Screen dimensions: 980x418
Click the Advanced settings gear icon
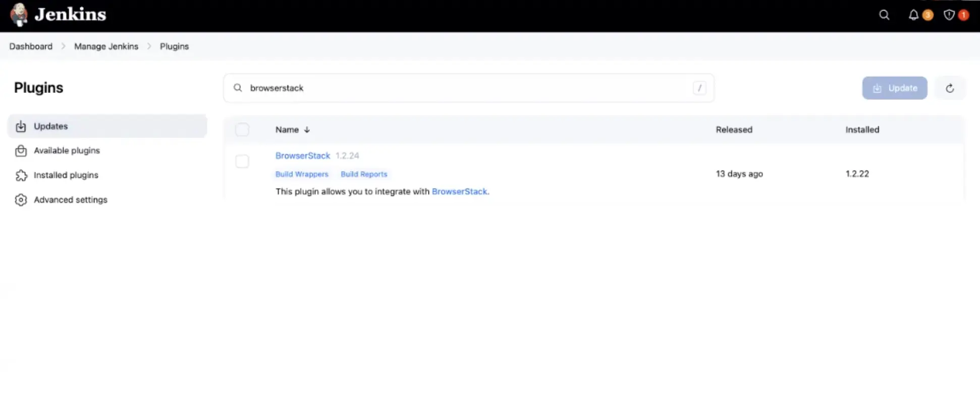point(21,200)
